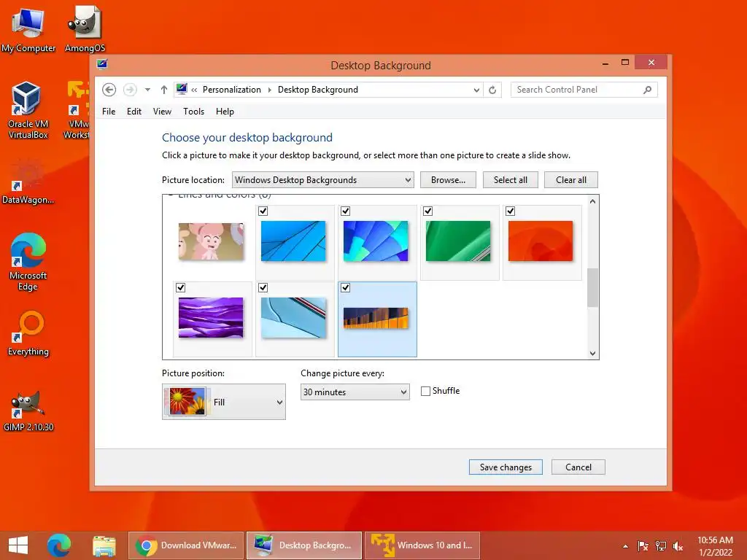Open the Windows Start button
747x560 pixels.
(18, 545)
